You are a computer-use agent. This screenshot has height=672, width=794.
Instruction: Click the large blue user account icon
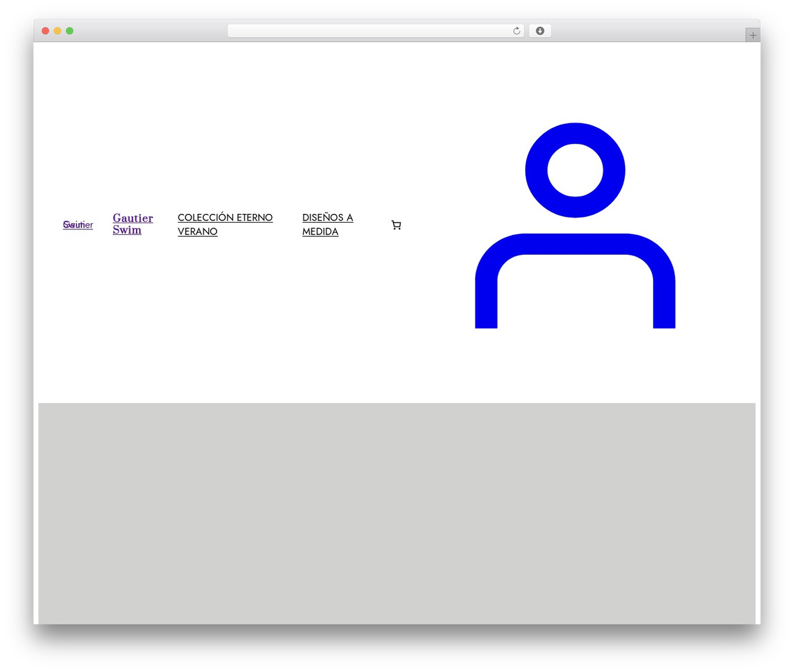(575, 226)
